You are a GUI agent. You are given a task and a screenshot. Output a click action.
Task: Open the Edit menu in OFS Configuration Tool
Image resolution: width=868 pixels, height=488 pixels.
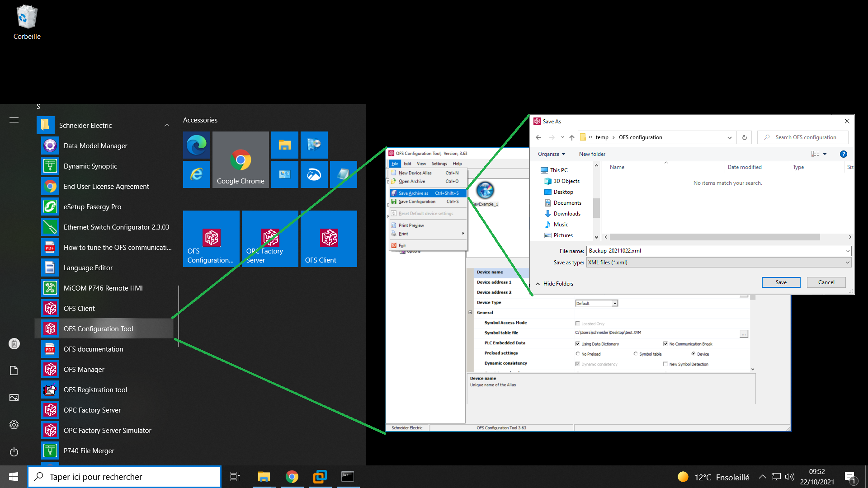point(407,164)
